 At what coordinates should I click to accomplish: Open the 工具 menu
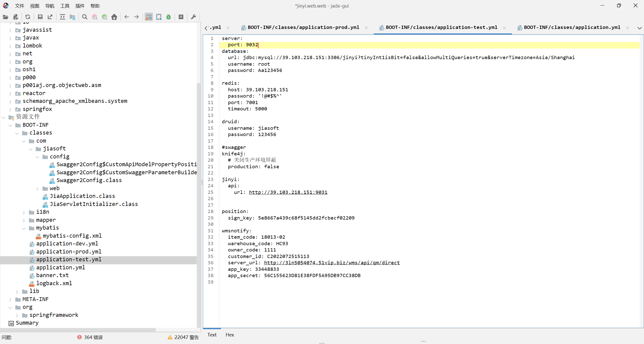[65, 6]
